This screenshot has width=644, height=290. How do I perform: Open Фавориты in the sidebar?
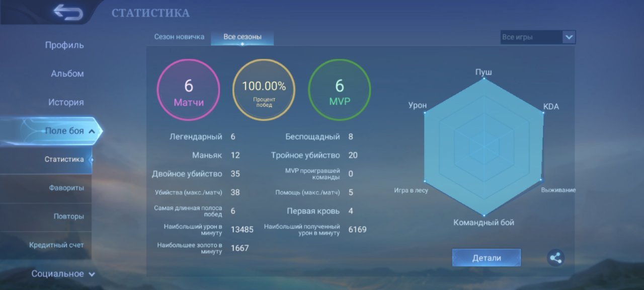pyautogui.click(x=66, y=188)
